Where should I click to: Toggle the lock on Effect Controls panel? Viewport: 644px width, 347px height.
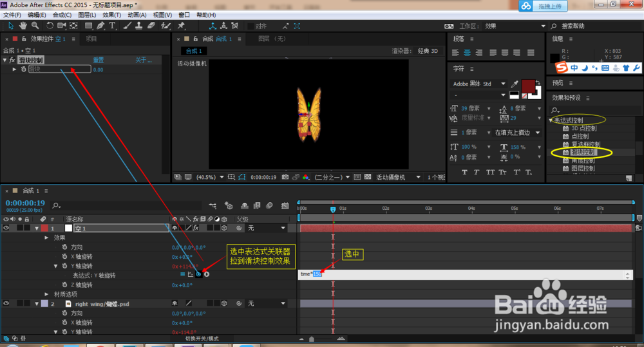pyautogui.click(x=24, y=39)
